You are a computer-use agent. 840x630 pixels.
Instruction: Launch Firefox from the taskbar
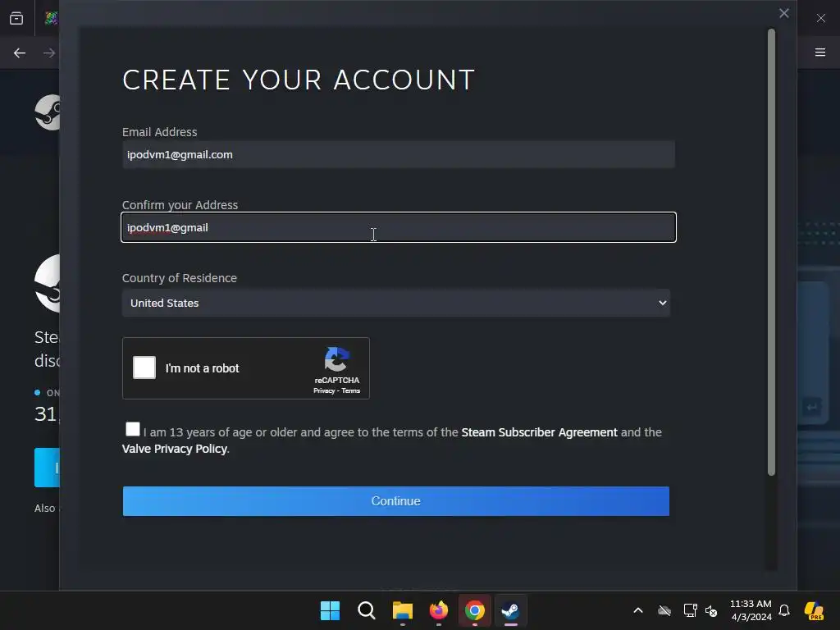439,610
